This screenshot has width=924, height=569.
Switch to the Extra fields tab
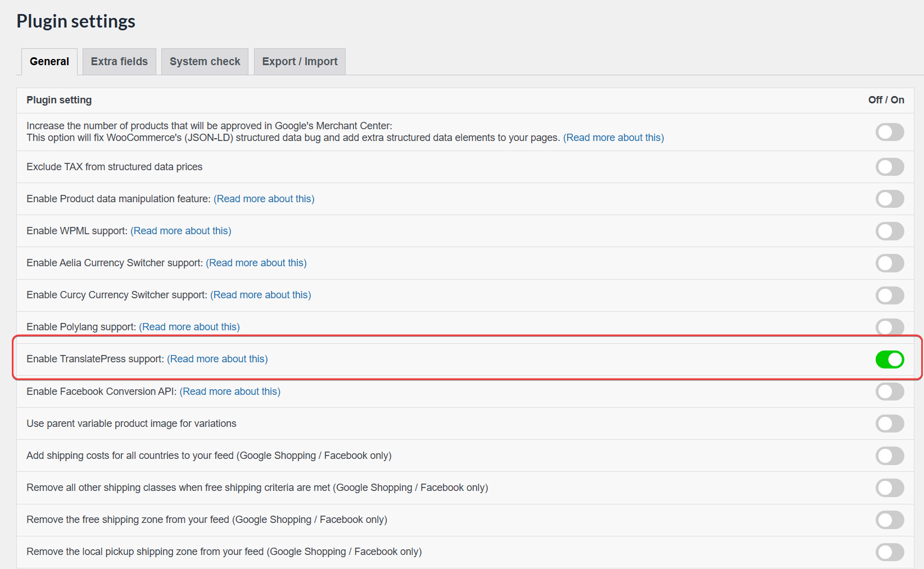119,62
